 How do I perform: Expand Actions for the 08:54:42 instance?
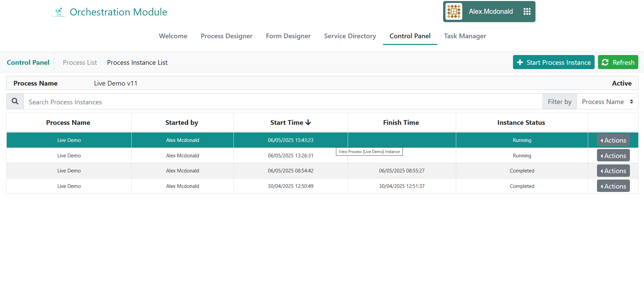[613, 171]
